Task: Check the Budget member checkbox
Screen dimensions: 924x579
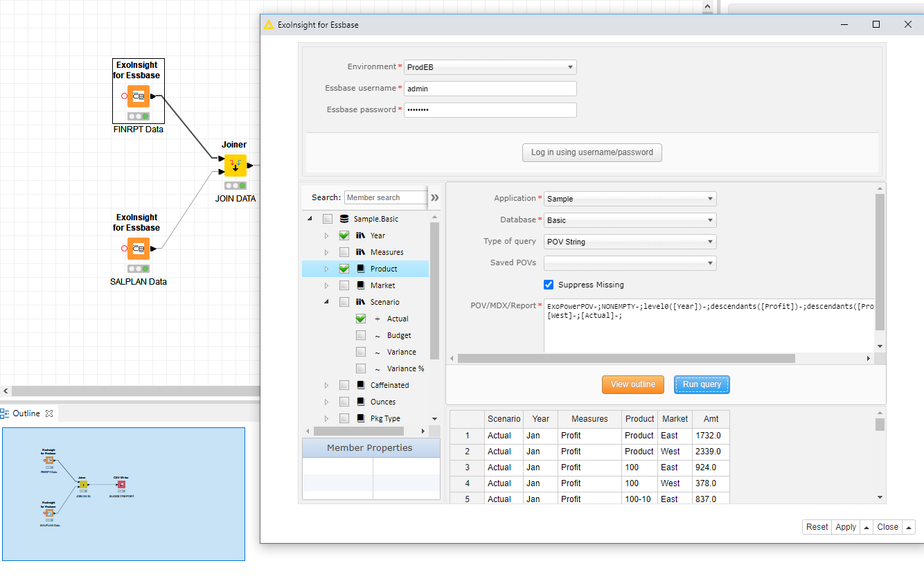Action: 361,335
